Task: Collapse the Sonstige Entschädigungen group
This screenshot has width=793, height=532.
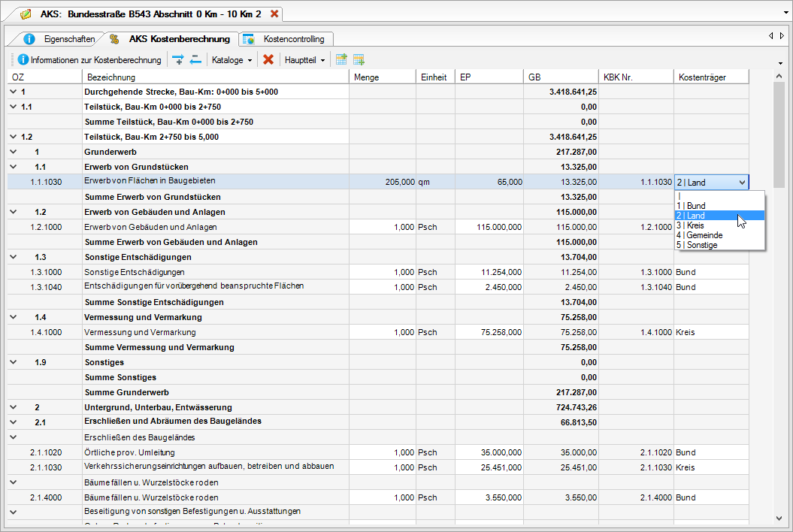Action: coord(13,257)
